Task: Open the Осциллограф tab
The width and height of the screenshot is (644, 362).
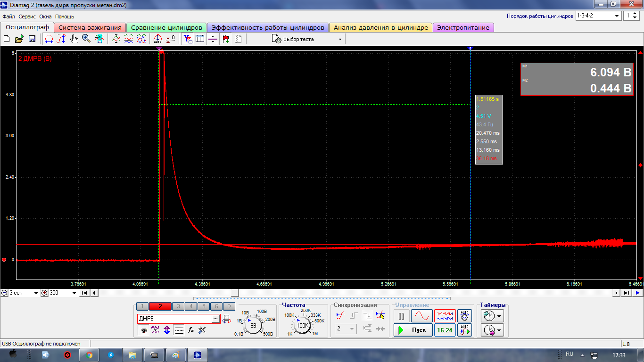Action: [x=27, y=27]
